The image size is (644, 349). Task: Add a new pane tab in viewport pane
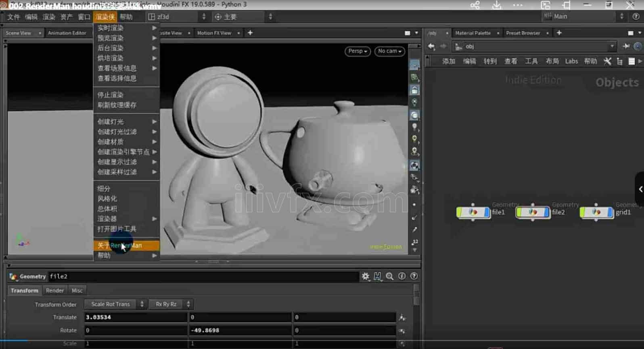coord(250,33)
